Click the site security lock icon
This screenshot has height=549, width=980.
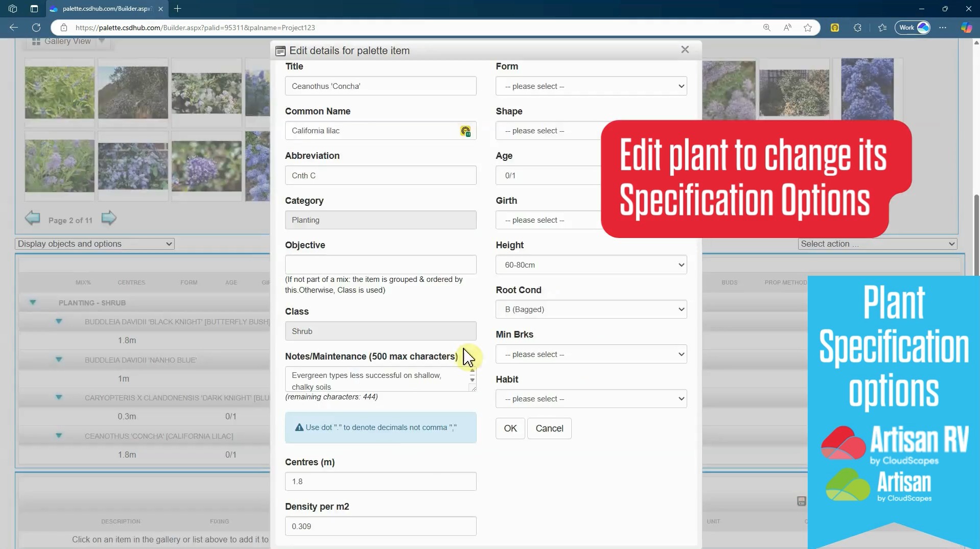point(64,28)
